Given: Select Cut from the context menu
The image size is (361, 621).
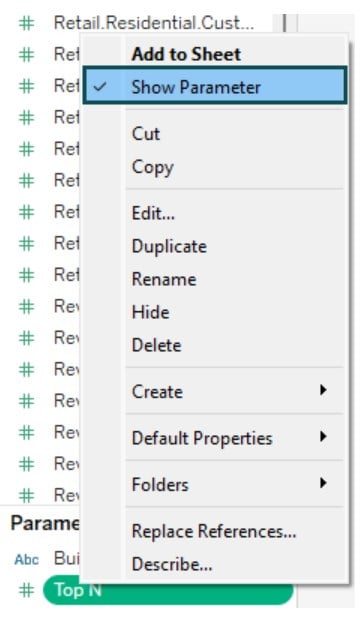Looking at the screenshot, I should point(146,133).
